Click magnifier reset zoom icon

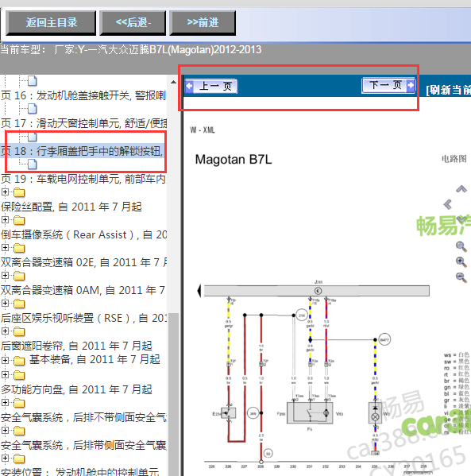(461, 246)
